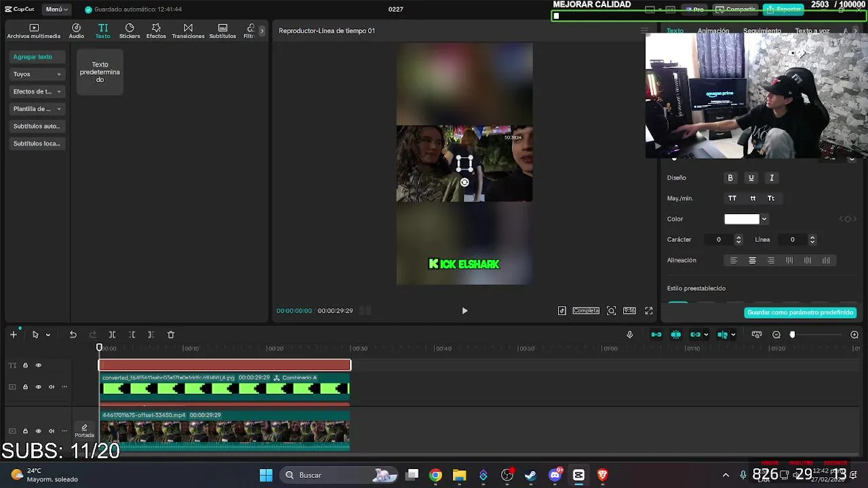
Task: Lock the text track
Action: coord(25,365)
